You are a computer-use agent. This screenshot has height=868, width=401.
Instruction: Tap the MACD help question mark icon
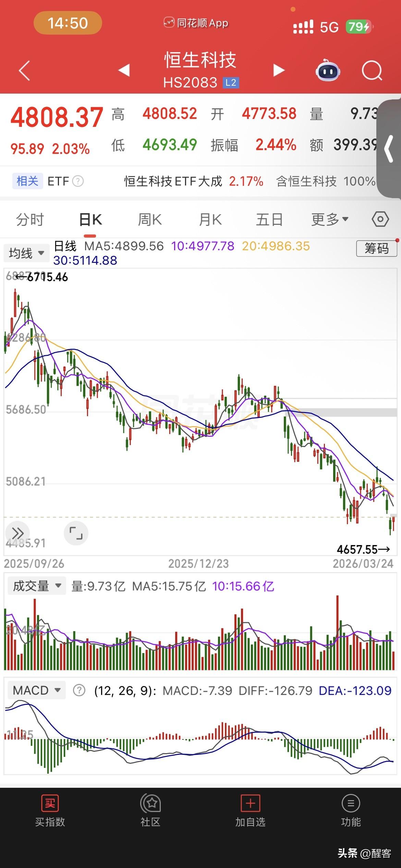click(x=79, y=690)
